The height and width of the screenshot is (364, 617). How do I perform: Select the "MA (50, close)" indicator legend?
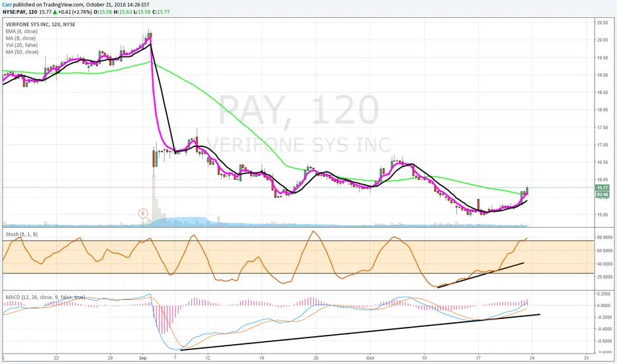click(x=22, y=52)
